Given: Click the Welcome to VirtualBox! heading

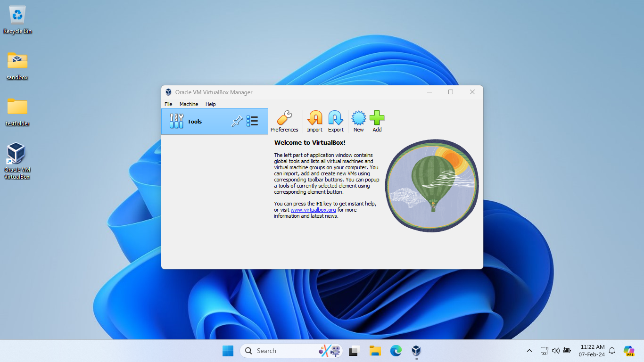Looking at the screenshot, I should [x=310, y=142].
